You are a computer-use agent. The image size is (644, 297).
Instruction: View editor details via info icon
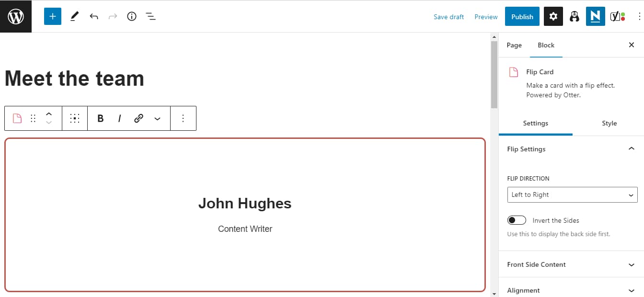pyautogui.click(x=132, y=16)
